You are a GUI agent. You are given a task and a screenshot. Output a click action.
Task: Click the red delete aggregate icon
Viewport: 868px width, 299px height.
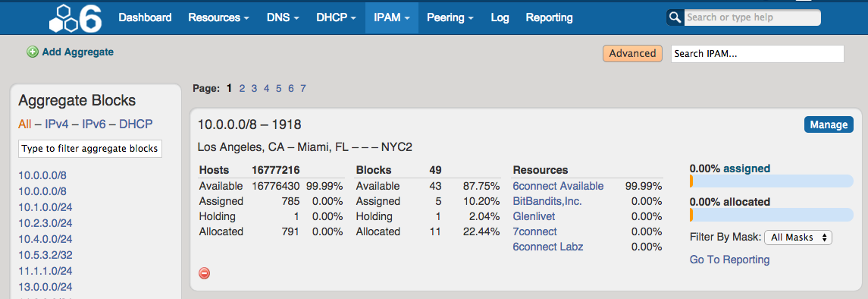tap(204, 273)
